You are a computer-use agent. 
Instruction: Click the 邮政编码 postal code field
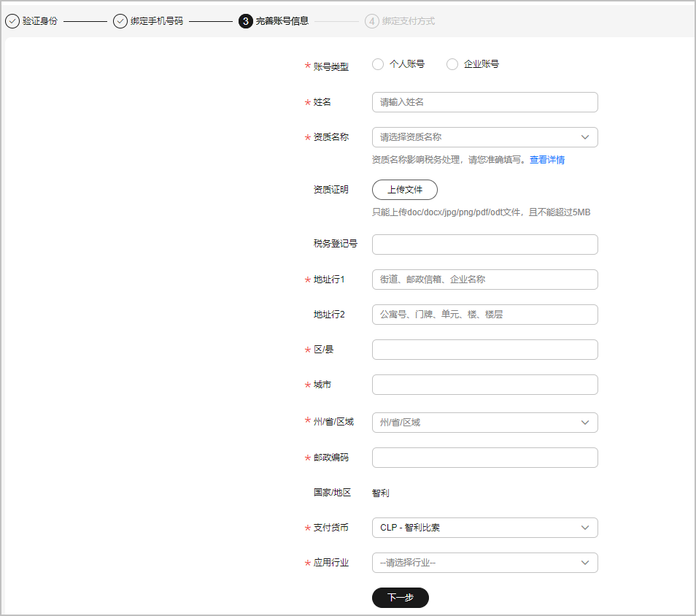pos(484,458)
